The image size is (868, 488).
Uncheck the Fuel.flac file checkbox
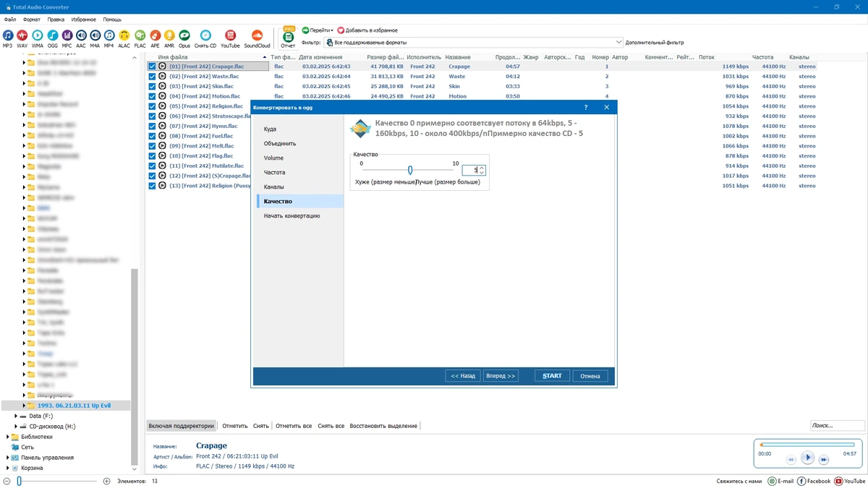[152, 136]
